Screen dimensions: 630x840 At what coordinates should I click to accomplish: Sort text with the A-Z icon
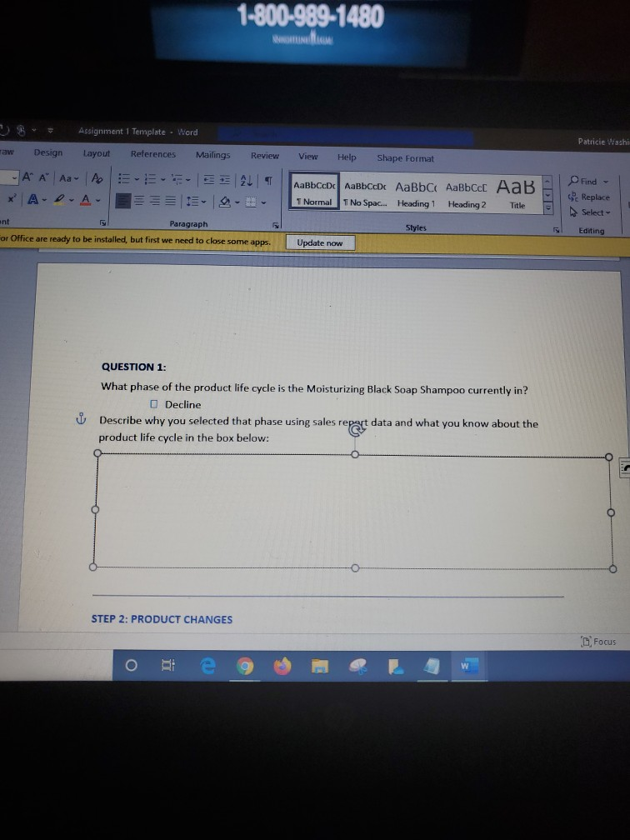tap(247, 181)
